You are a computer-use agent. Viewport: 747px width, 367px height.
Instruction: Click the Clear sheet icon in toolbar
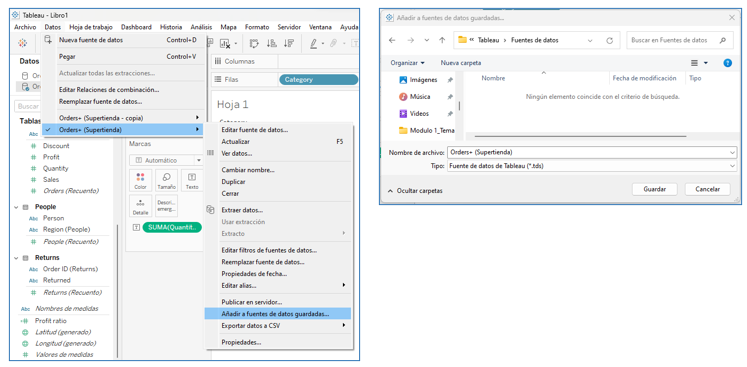click(225, 43)
